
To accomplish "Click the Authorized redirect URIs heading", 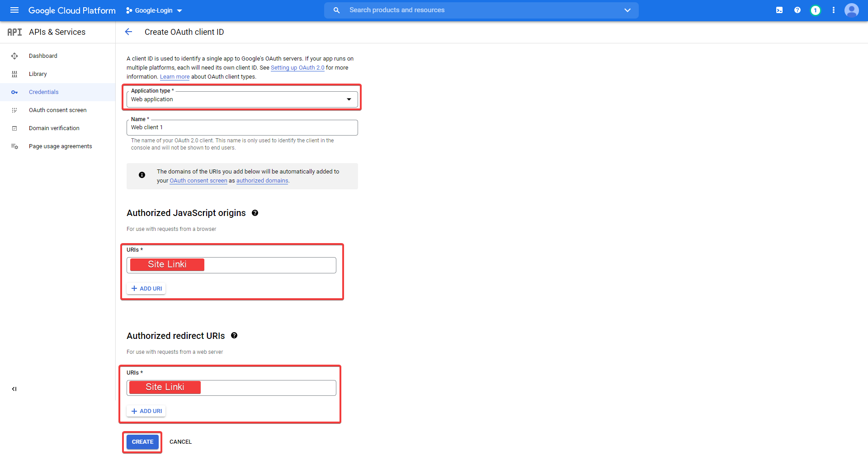I will 175,336.
